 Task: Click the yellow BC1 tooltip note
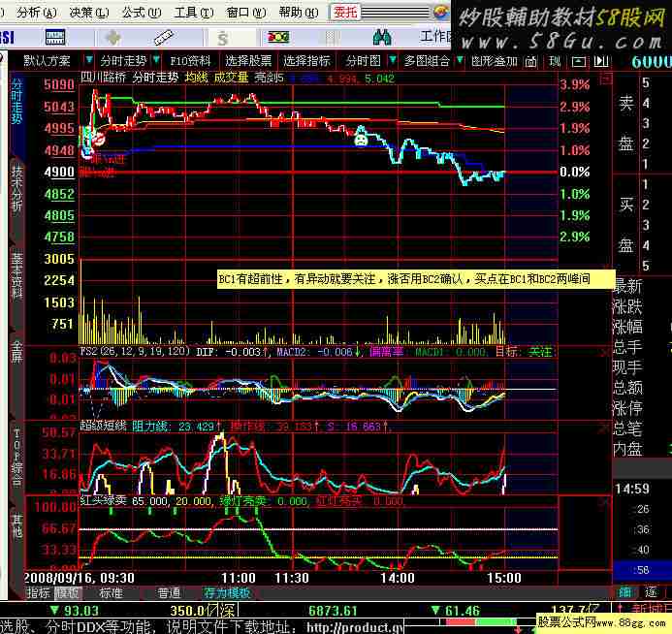(x=416, y=279)
